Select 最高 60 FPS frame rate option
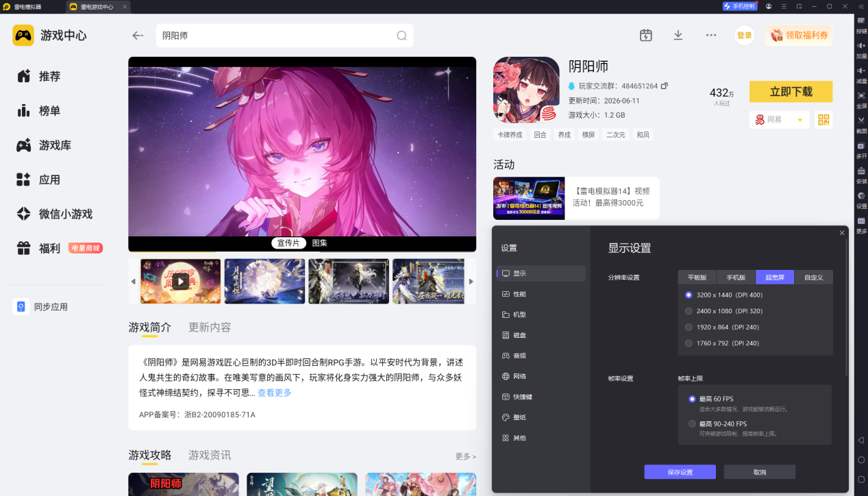Screen dimensions: 868x496 click(x=710, y=399)
